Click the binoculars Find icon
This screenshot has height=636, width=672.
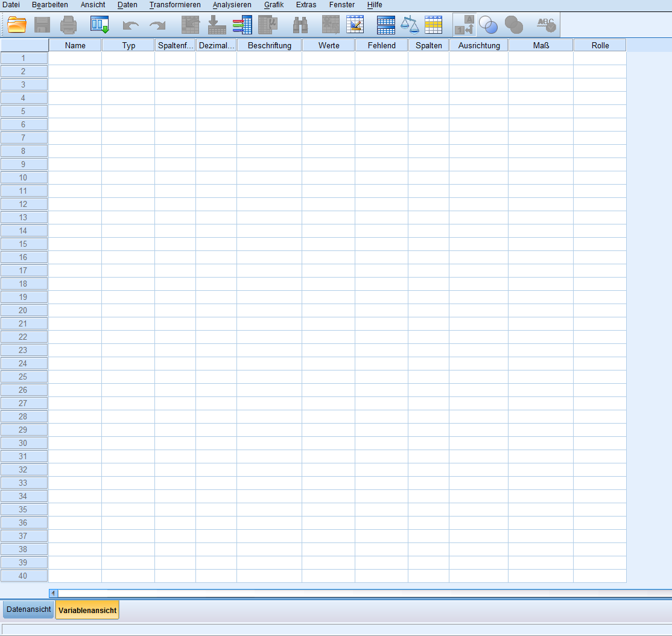point(300,25)
